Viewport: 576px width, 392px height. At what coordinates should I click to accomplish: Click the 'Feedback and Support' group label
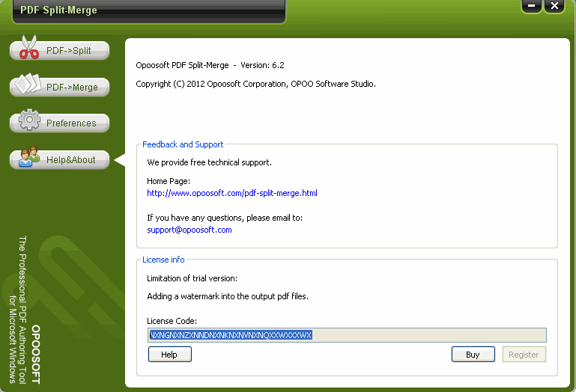[x=183, y=144]
